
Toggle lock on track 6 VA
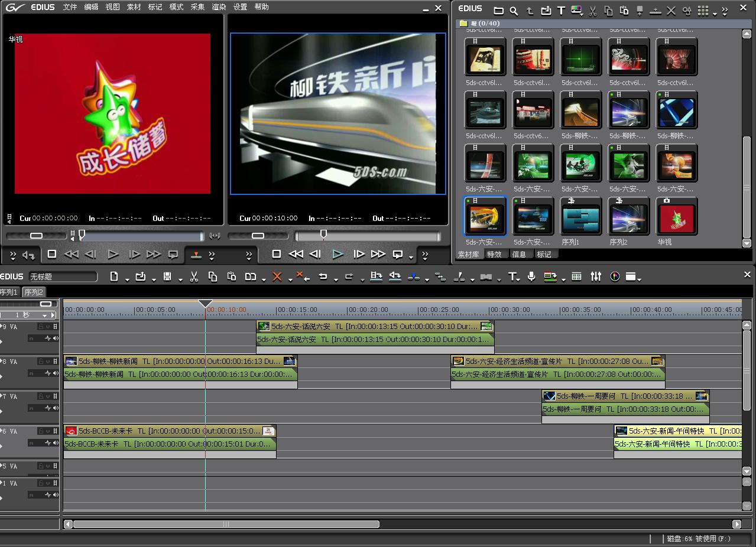pyautogui.click(x=41, y=431)
